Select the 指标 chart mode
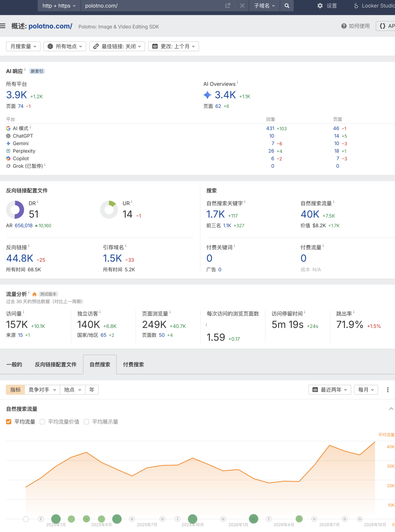This screenshot has height=532, width=395. (x=15, y=390)
